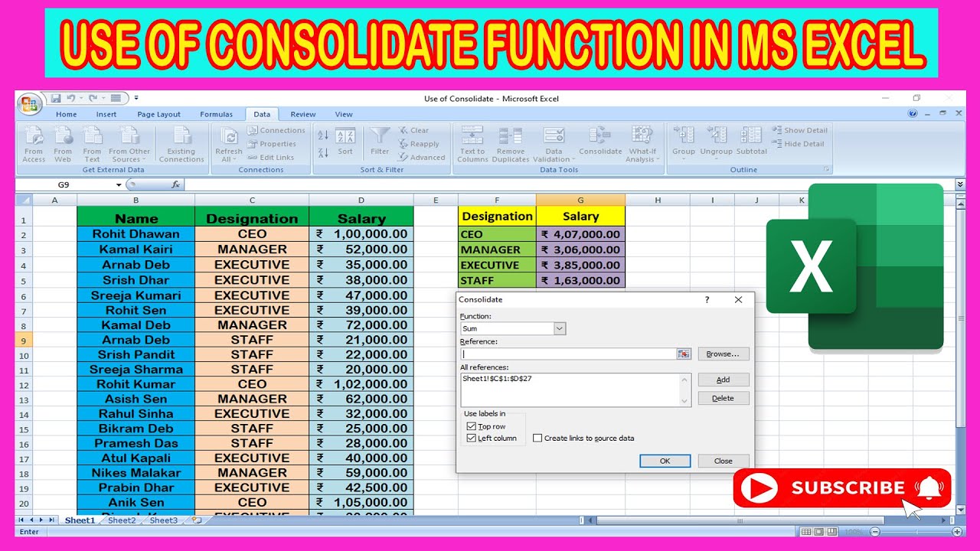Click the Page Layout view status bar icon
This screenshot has height=551, width=980.
pos(818,531)
